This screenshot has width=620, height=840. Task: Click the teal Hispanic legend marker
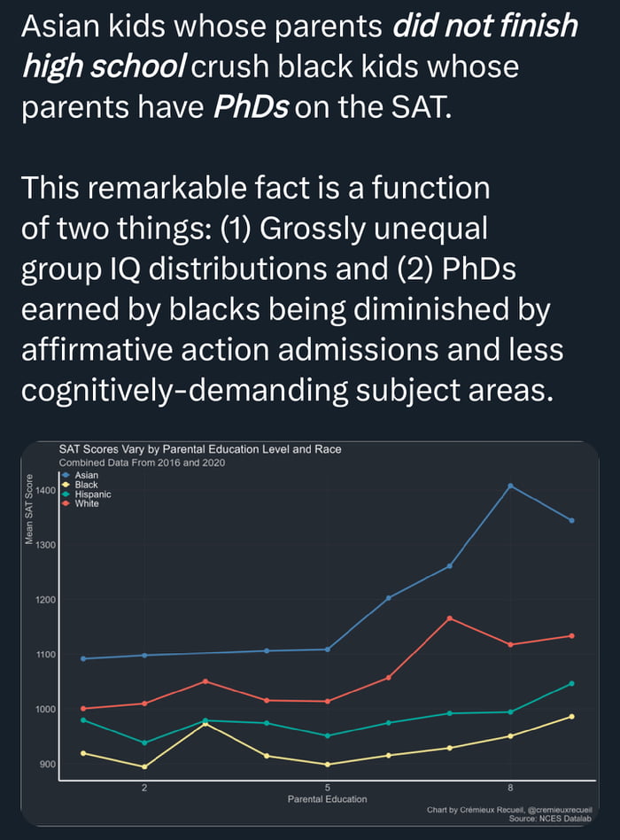[x=67, y=494]
